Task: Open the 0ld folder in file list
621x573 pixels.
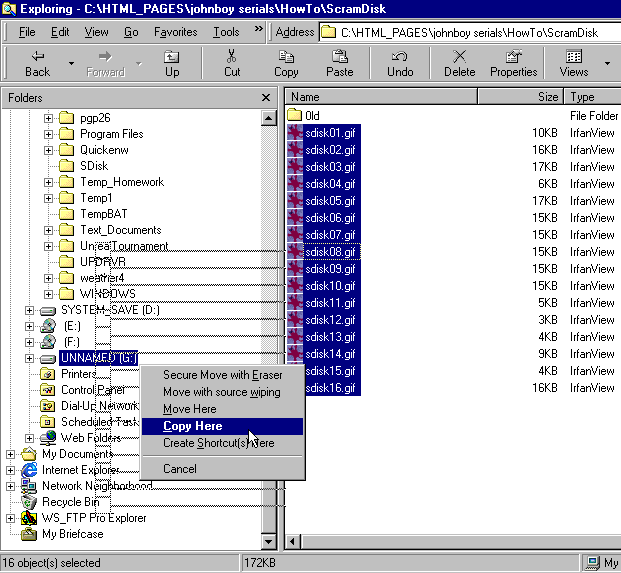Action: pyautogui.click(x=312, y=116)
